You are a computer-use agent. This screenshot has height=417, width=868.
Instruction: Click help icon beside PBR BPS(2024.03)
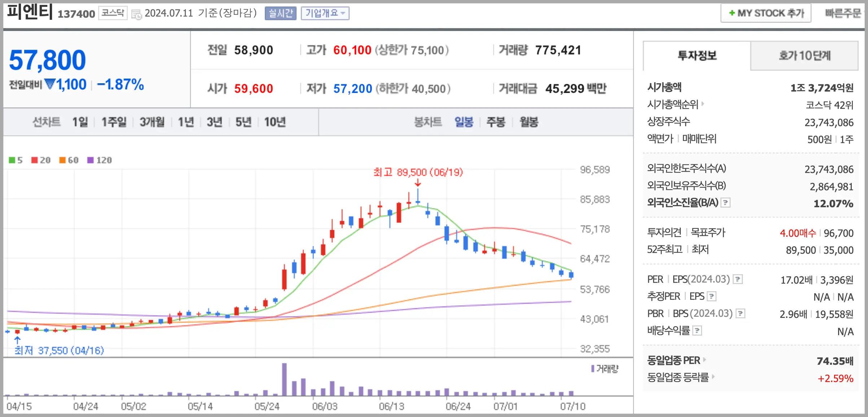[740, 314]
